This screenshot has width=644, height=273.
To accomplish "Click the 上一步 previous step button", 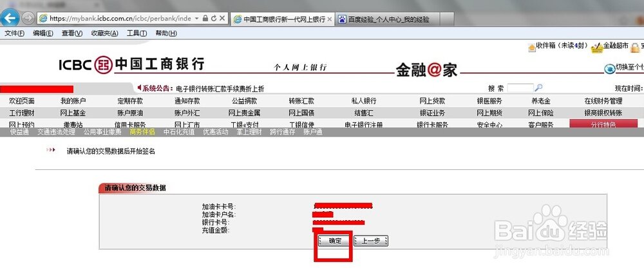I will [370, 241].
